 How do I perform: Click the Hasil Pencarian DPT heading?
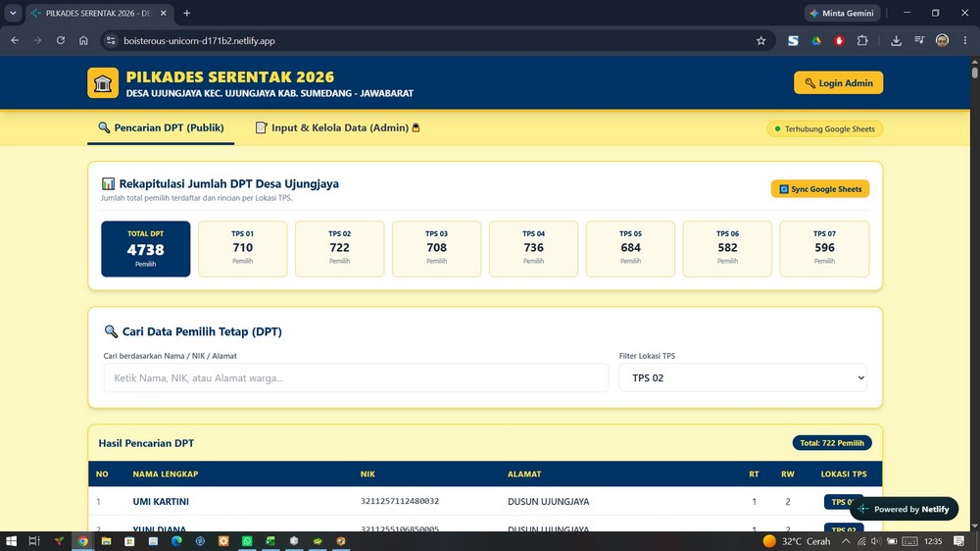pos(146,443)
